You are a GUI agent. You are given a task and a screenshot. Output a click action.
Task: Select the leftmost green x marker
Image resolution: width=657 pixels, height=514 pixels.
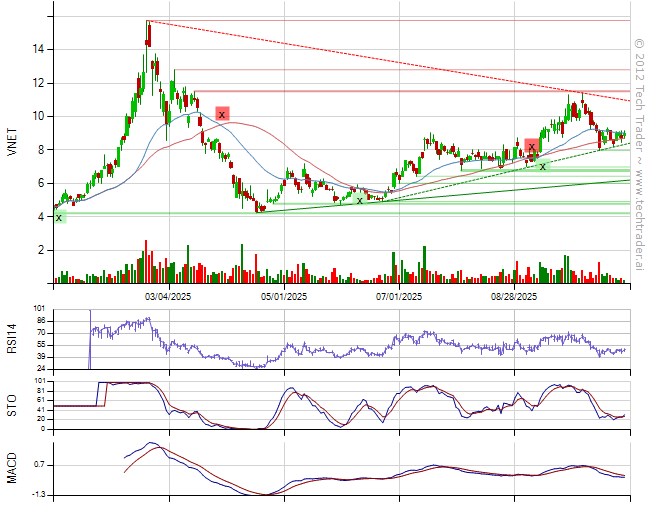pyautogui.click(x=59, y=217)
